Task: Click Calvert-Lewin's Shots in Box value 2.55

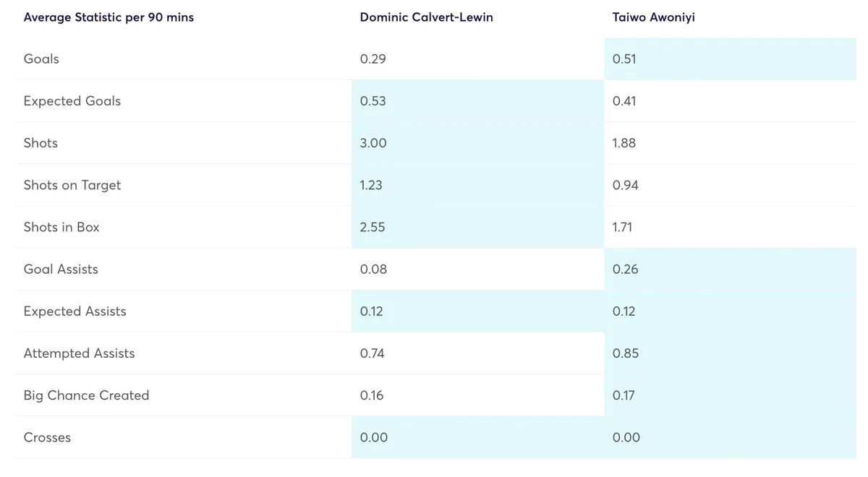Action: point(373,227)
